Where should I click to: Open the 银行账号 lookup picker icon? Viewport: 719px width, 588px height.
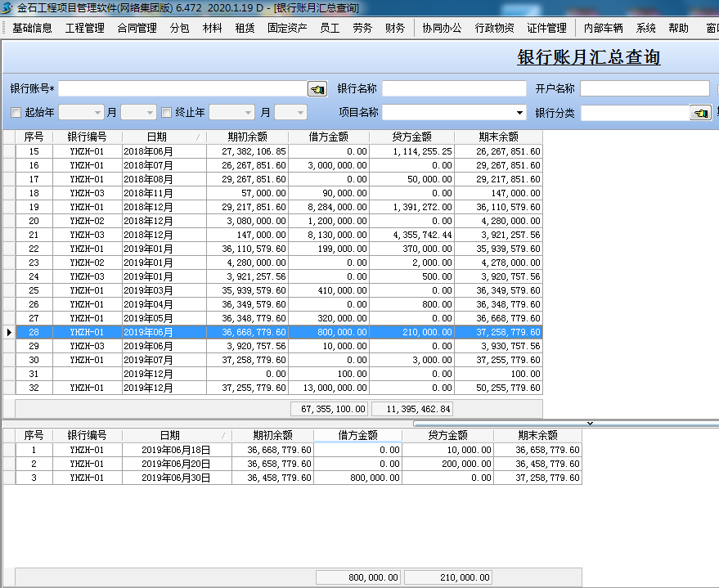317,88
